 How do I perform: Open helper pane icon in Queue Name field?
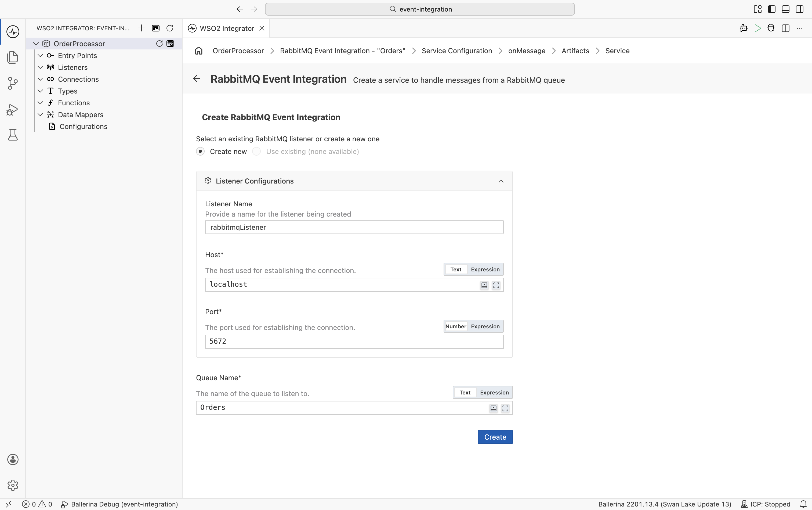[x=494, y=408]
